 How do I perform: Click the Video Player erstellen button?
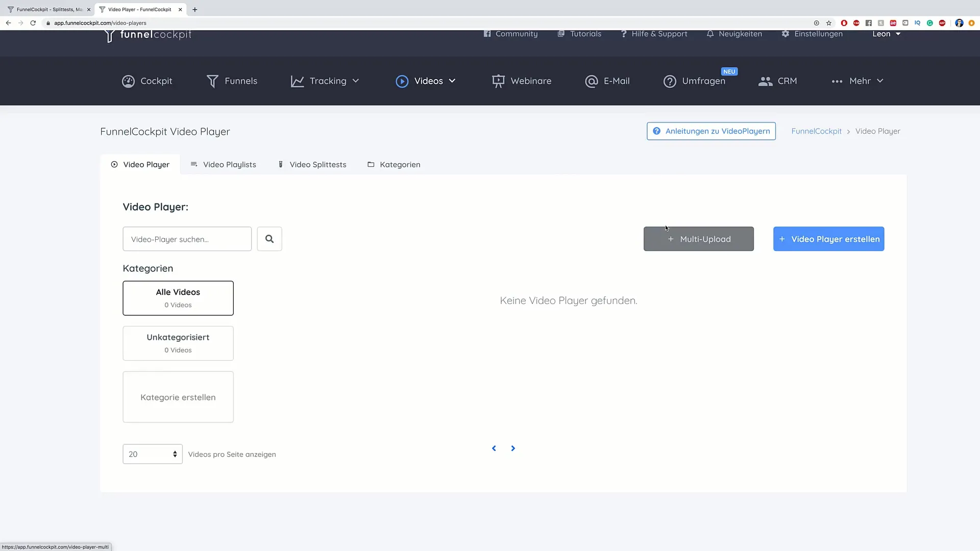(x=828, y=239)
